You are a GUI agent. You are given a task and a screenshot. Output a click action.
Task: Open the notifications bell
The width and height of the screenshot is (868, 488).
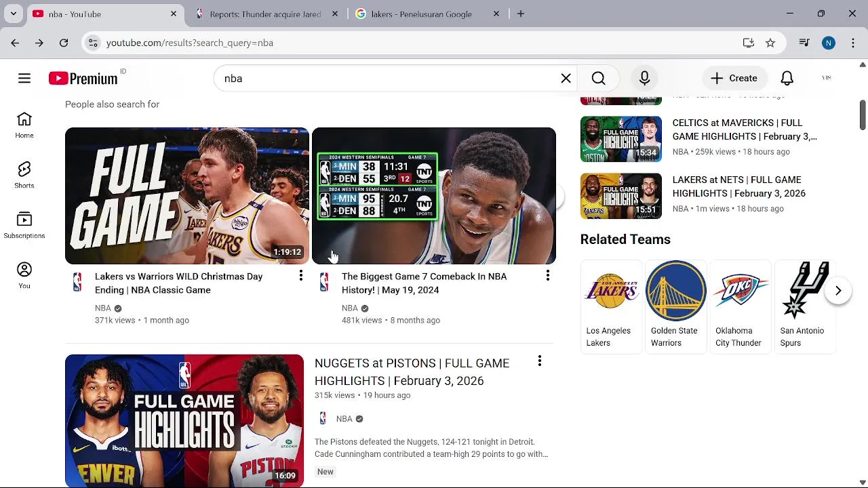tap(787, 79)
